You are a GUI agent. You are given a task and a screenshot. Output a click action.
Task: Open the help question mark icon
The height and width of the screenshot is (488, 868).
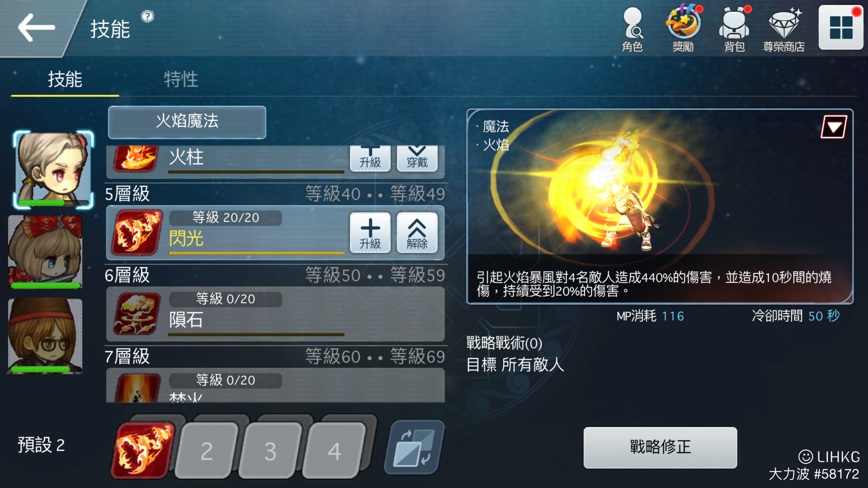147,17
